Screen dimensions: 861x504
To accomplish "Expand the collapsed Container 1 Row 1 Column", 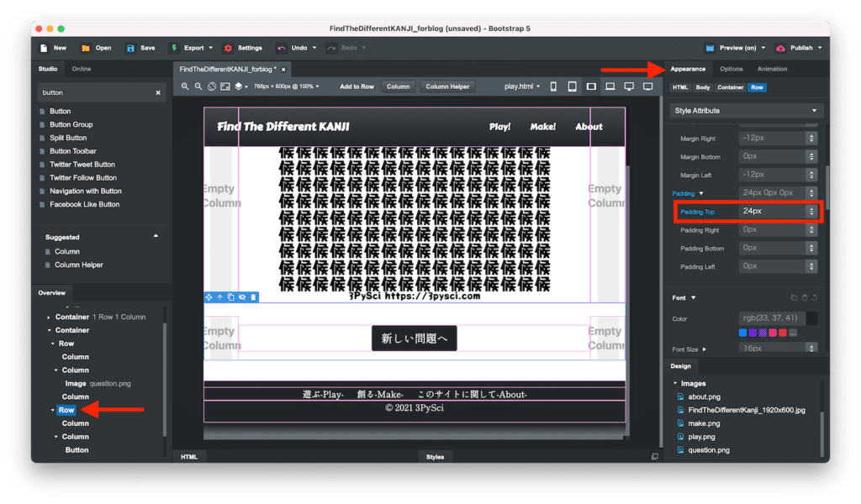I will pos(50,318).
